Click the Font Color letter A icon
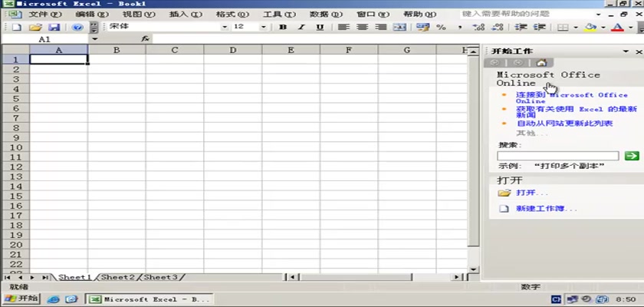644x307 pixels. coord(617,27)
